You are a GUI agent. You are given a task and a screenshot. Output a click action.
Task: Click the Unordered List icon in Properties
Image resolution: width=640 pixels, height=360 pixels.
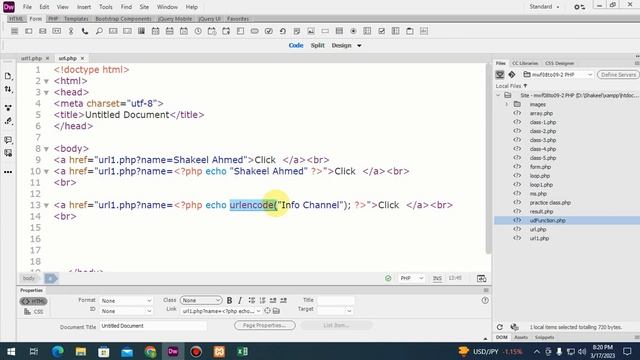(252, 300)
